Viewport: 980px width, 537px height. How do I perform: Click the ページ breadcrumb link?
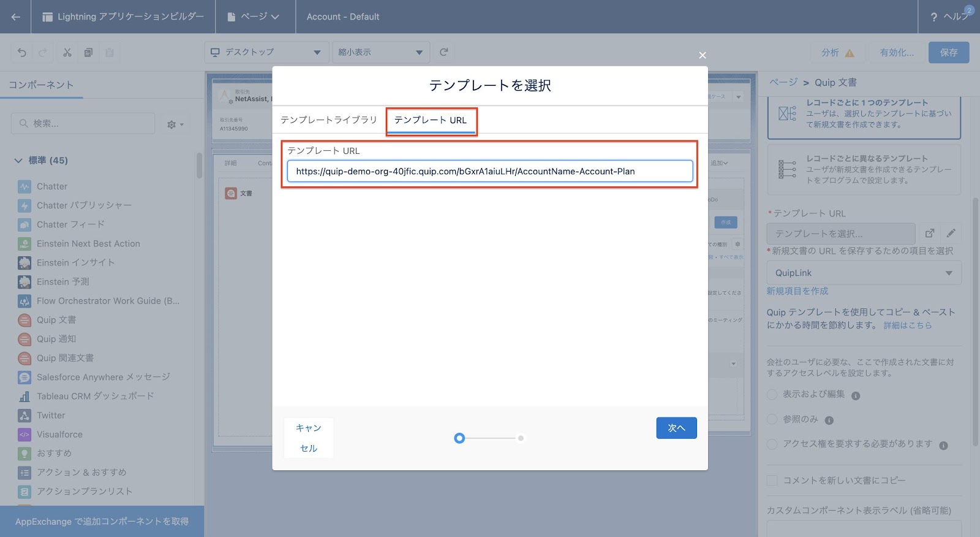tap(783, 82)
